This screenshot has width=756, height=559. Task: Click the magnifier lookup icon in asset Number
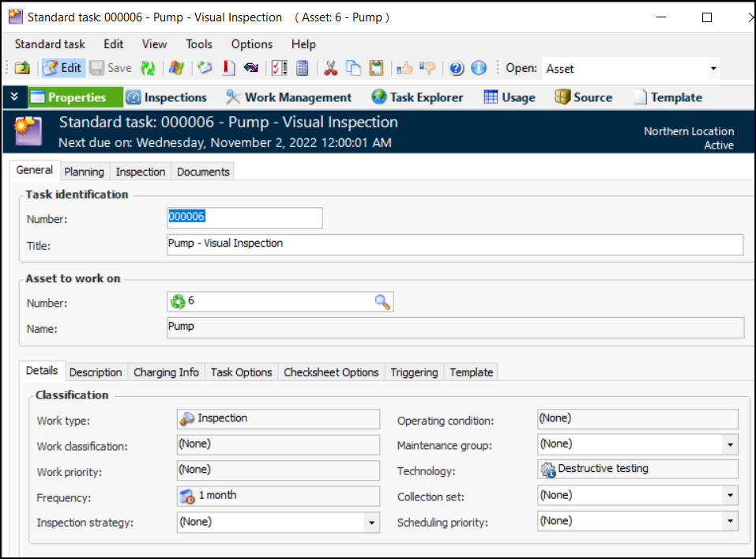[382, 301]
